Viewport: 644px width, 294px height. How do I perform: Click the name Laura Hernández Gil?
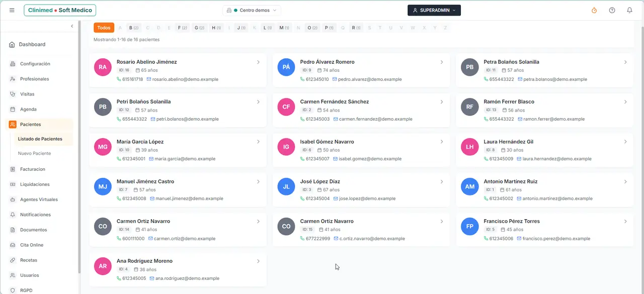pos(509,142)
